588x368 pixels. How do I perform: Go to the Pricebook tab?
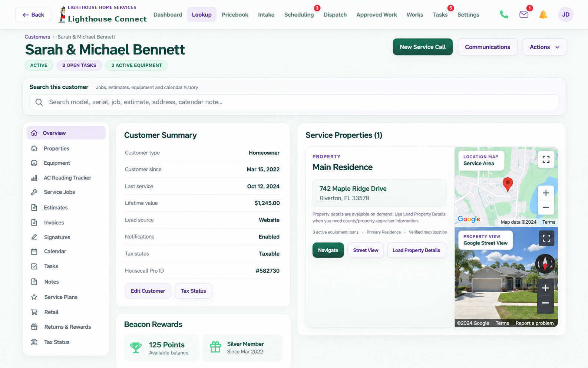[235, 14]
